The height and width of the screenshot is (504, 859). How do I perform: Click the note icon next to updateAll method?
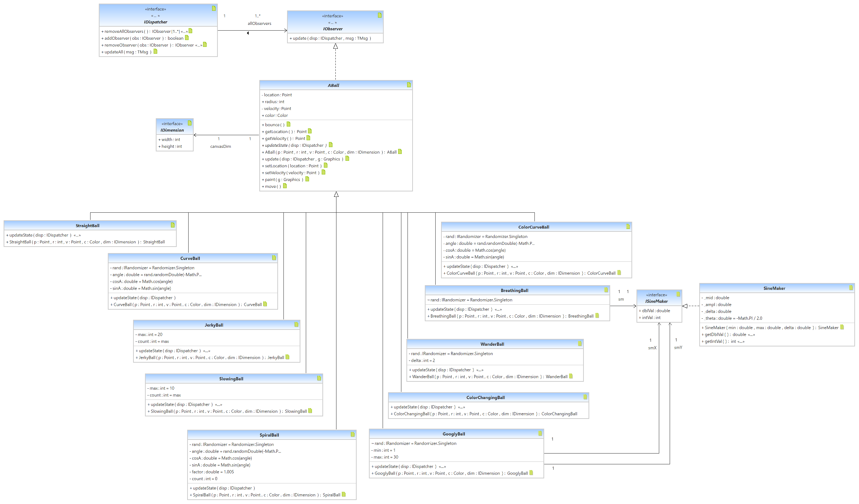click(x=155, y=52)
